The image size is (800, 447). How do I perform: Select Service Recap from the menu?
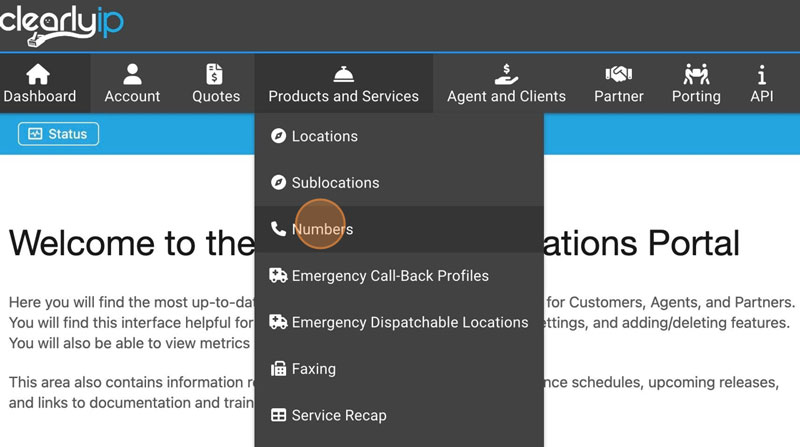[x=338, y=415]
